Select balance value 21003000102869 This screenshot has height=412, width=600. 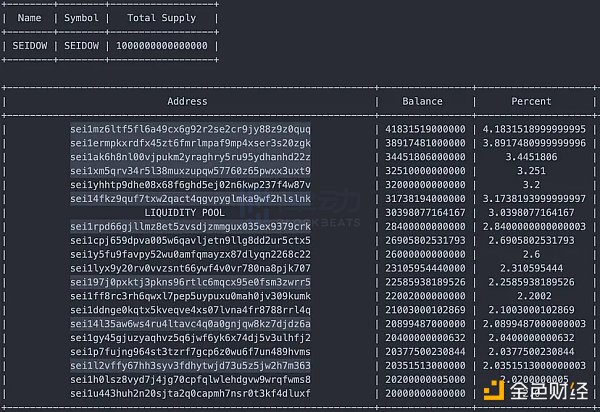click(x=425, y=310)
